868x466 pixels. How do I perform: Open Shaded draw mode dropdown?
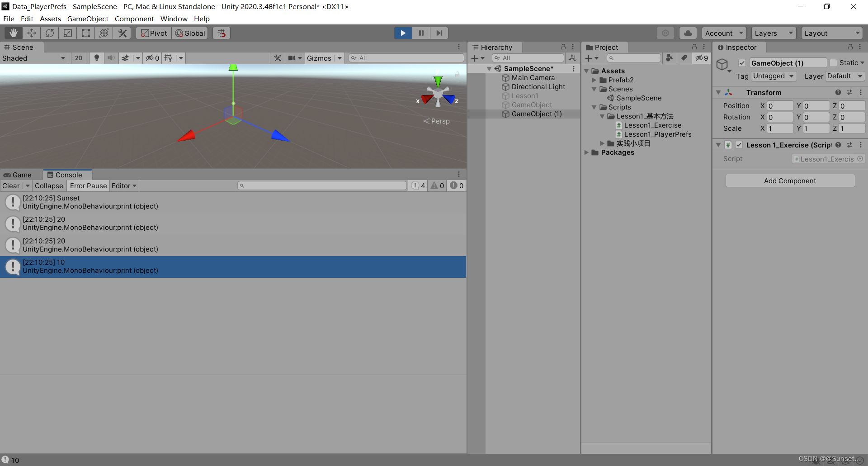tap(34, 58)
